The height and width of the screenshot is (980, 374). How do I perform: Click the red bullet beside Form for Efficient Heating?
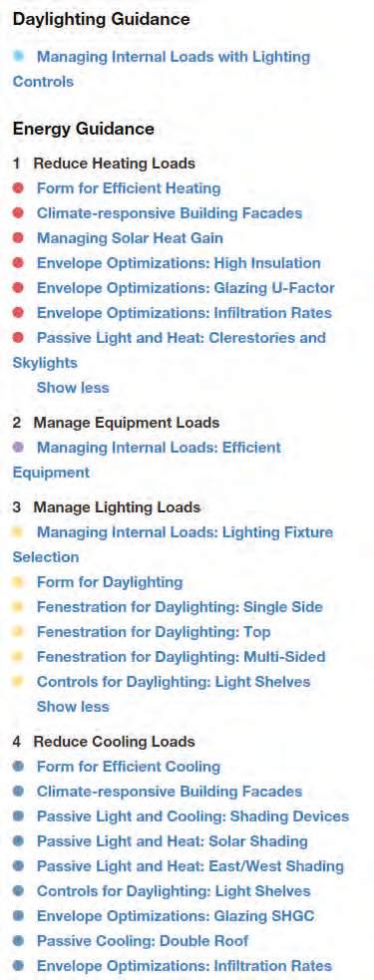[18, 188]
